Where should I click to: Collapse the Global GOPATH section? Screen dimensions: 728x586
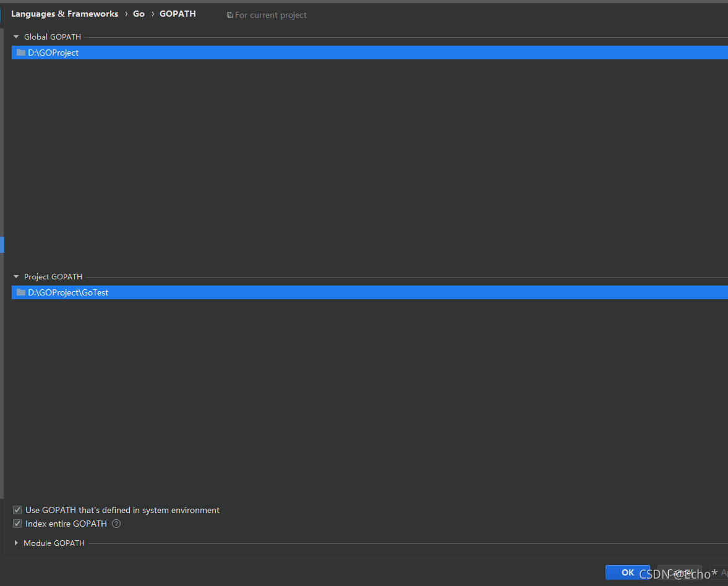pos(15,36)
